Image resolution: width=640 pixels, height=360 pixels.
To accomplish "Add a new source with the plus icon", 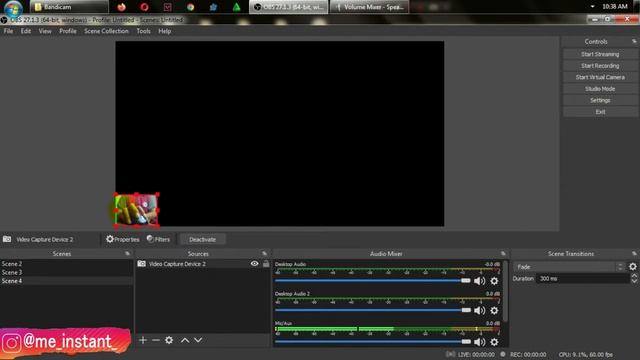I will point(143,340).
